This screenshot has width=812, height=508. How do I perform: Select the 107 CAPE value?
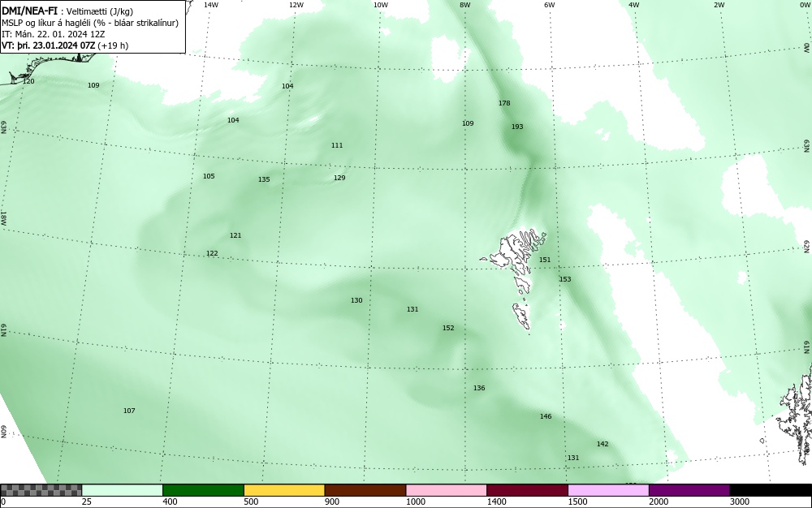pos(129,411)
